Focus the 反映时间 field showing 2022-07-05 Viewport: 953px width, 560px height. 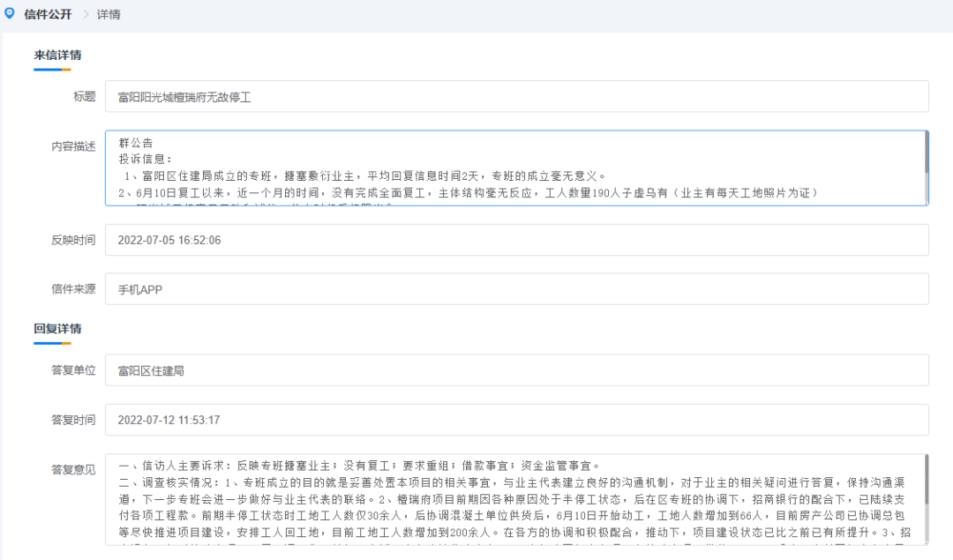click(x=516, y=240)
